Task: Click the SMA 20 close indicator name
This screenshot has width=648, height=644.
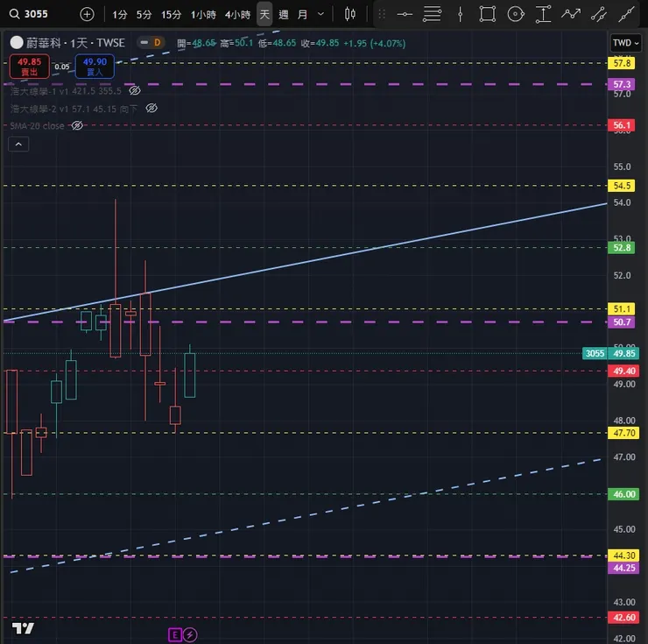Action: (37, 126)
